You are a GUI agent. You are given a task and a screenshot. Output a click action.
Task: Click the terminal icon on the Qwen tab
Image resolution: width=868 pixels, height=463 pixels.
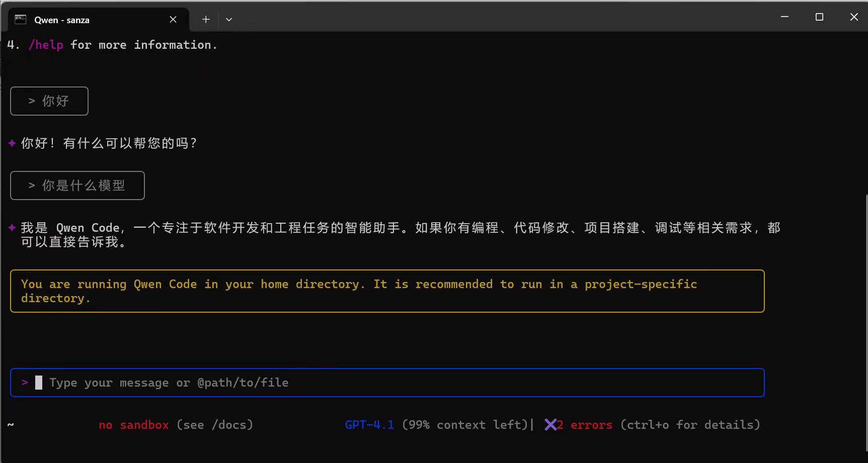coord(20,19)
